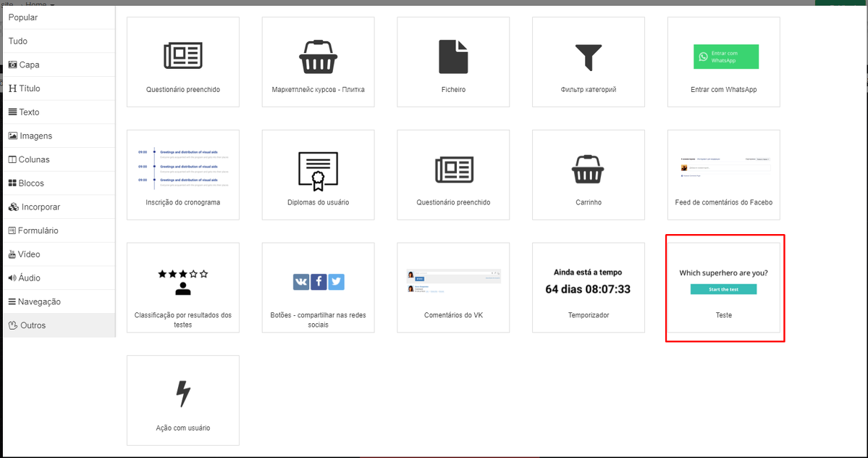Select the Vídeo sidebar category
The image size is (868, 458).
[x=29, y=254]
